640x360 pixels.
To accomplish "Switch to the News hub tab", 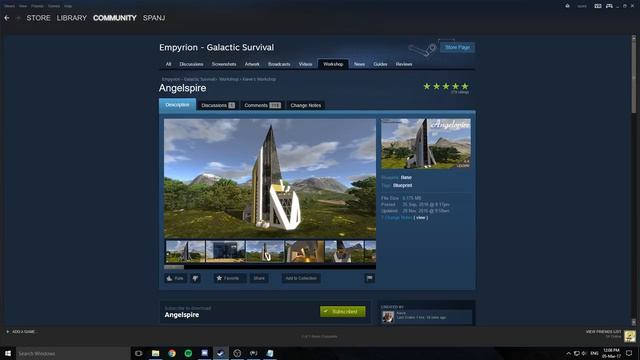I will 359,64.
